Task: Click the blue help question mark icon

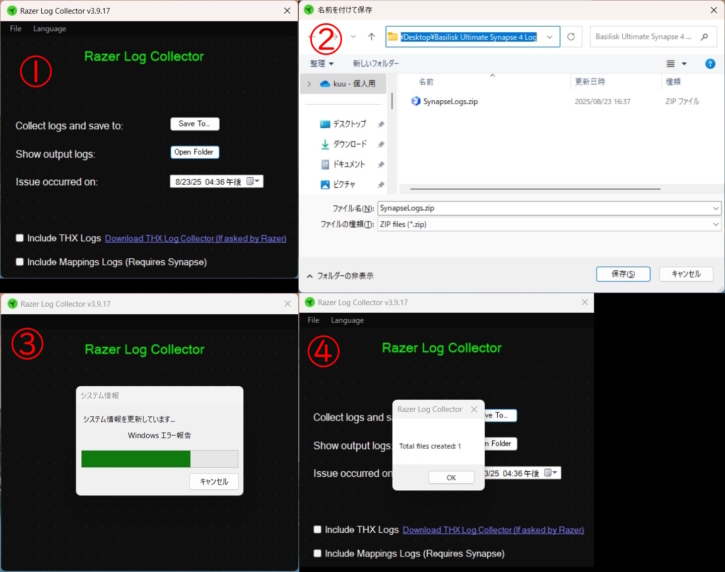Action: pyautogui.click(x=710, y=63)
